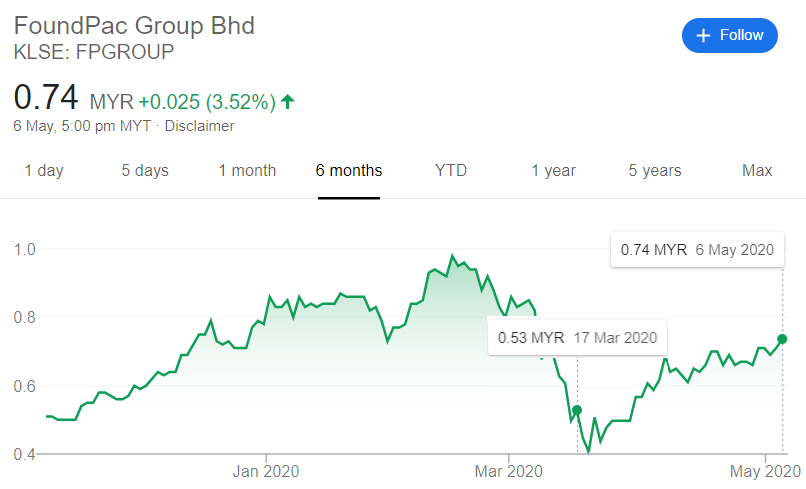806x489 pixels.
Task: Show the YTD chart range
Action: coord(451,171)
